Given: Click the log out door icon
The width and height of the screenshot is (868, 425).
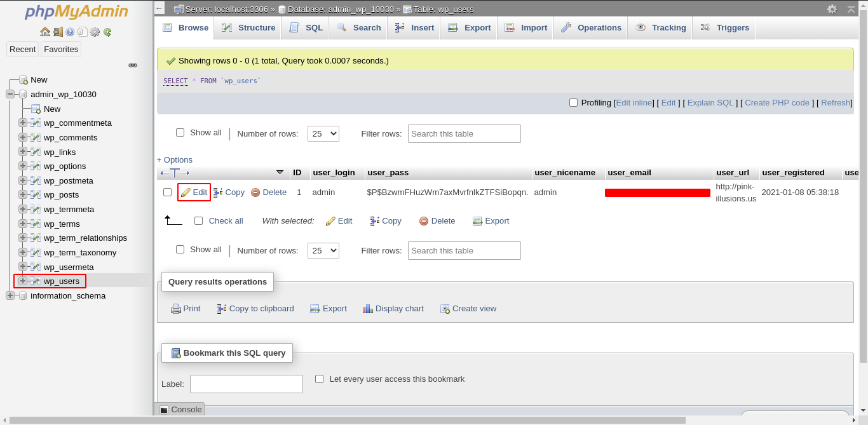Looking at the screenshot, I should (x=58, y=32).
